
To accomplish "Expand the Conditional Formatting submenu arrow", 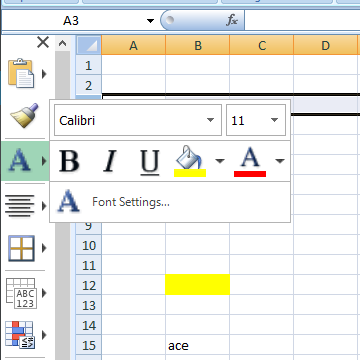I will (x=44, y=335).
